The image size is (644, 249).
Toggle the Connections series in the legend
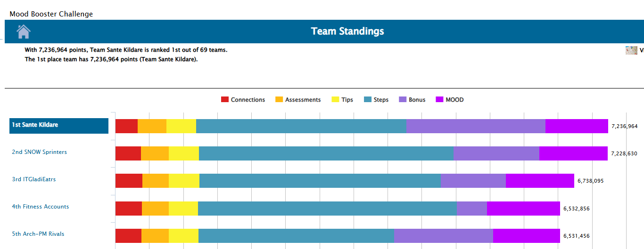[243, 100]
